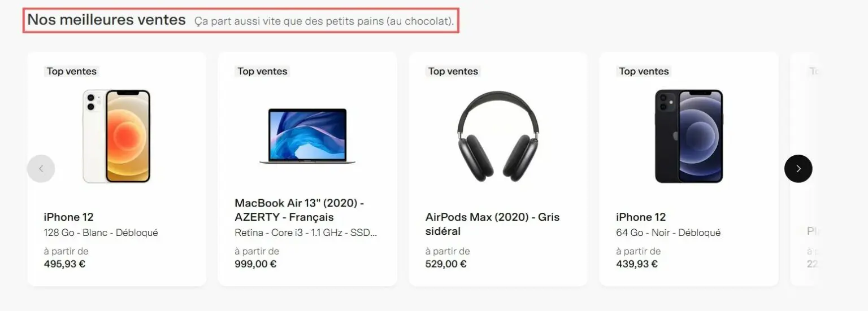Click the previous carousel arrow button

pos(41,168)
